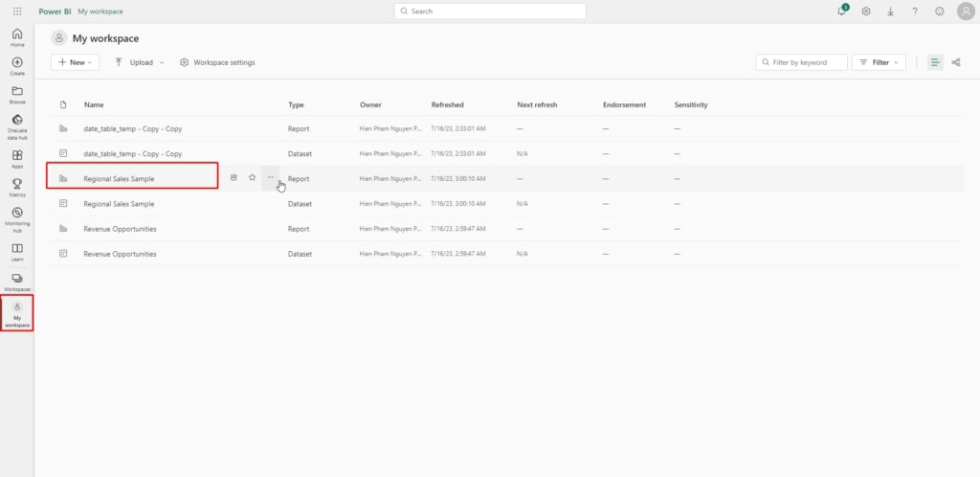Open the Regional Sales Sample dataset
This screenshot has width=980, height=477.
coord(119,204)
